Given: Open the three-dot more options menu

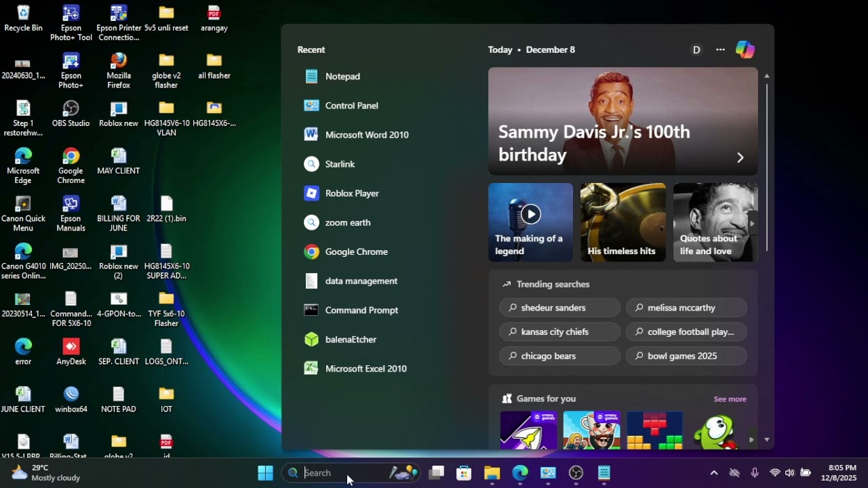Looking at the screenshot, I should (x=720, y=49).
